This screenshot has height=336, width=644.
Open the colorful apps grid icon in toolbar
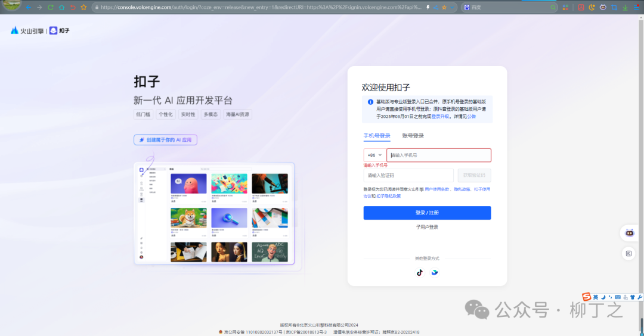[x=565, y=7]
